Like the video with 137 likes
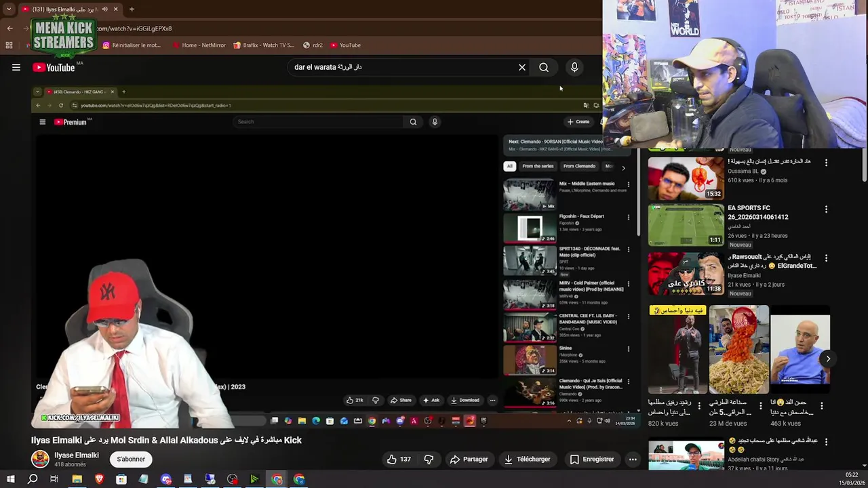This screenshot has height=488, width=868. point(399,459)
